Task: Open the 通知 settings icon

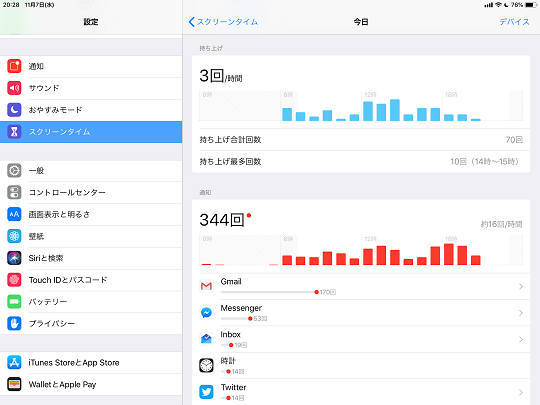Action: 14,66
